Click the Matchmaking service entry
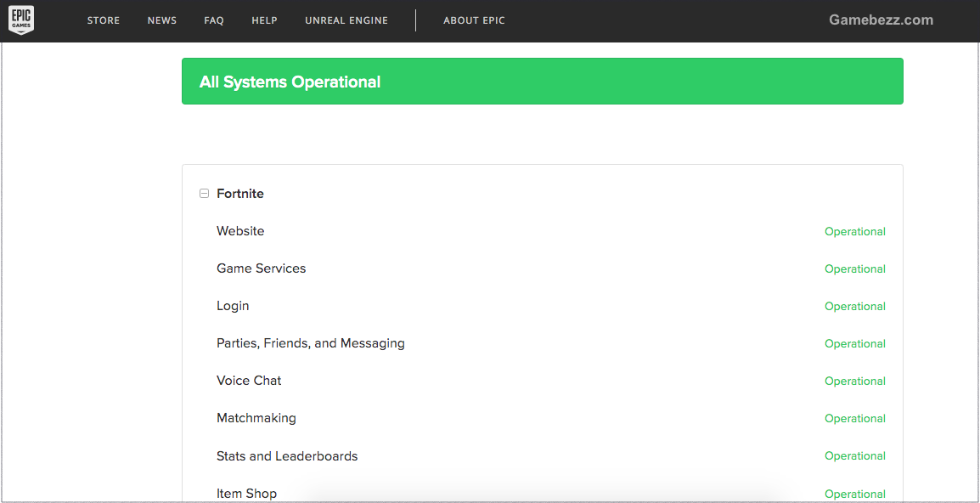 coord(256,418)
